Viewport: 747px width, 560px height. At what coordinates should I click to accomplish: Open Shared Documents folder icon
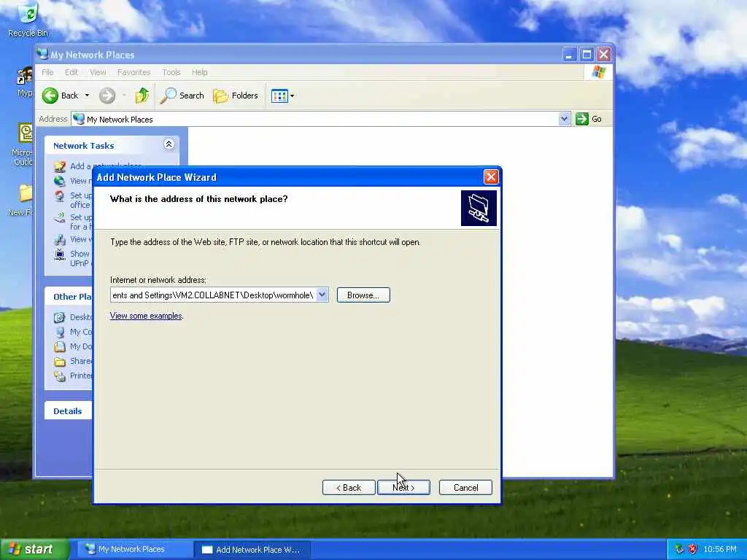pos(60,362)
